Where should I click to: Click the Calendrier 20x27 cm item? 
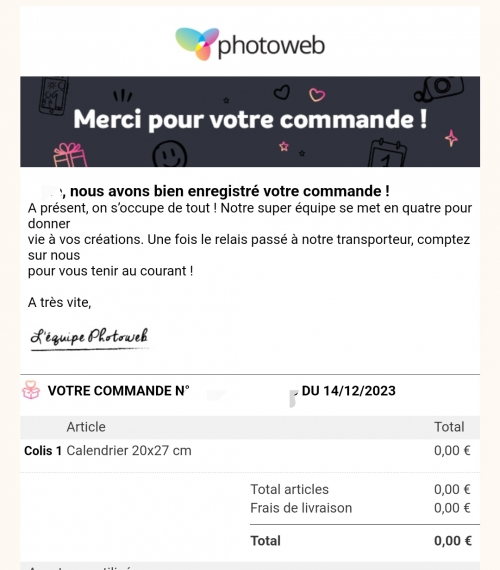pos(129,451)
